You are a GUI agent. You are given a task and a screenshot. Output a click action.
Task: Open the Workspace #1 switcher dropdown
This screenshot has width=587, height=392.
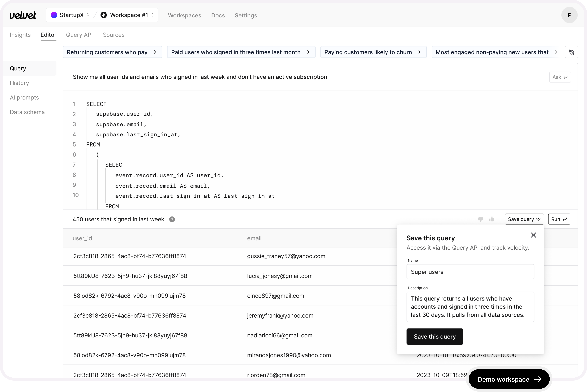click(129, 15)
